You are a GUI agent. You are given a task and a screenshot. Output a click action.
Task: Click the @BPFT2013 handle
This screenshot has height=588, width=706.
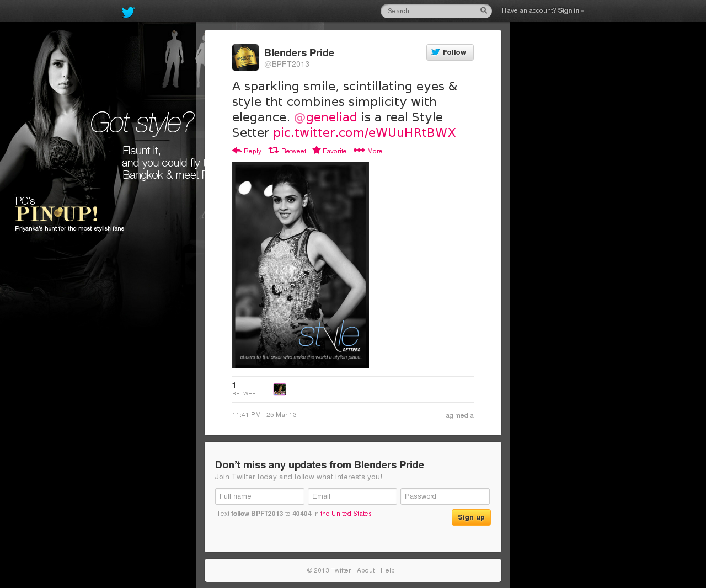[287, 65]
